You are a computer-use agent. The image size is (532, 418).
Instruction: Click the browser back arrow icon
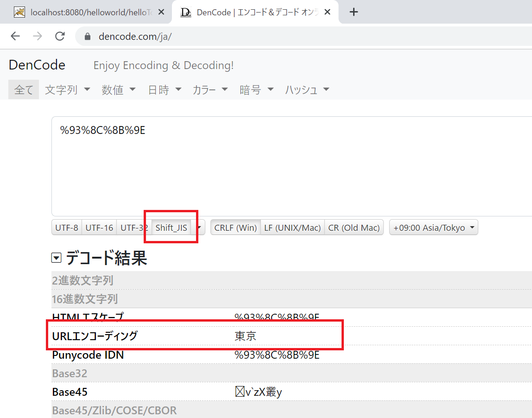(14, 36)
